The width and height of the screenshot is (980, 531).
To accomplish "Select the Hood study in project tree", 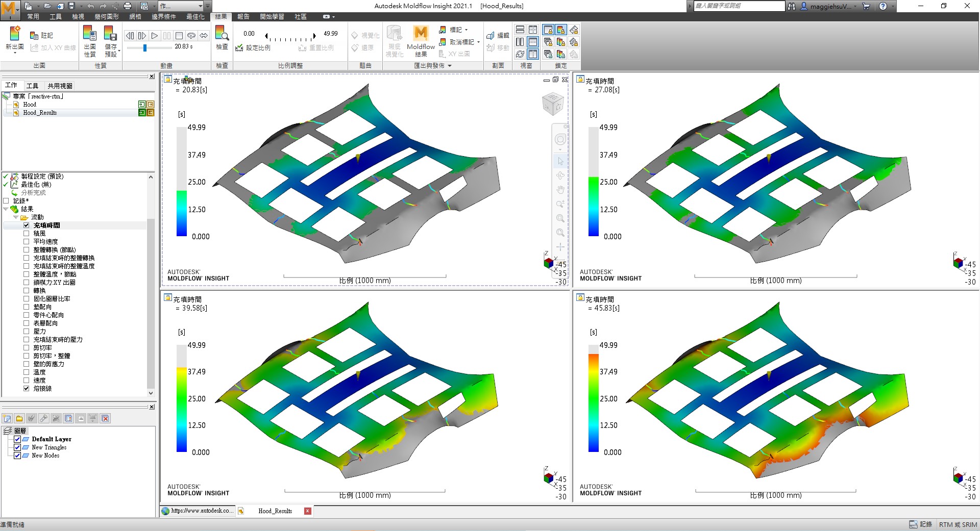I will (x=30, y=105).
